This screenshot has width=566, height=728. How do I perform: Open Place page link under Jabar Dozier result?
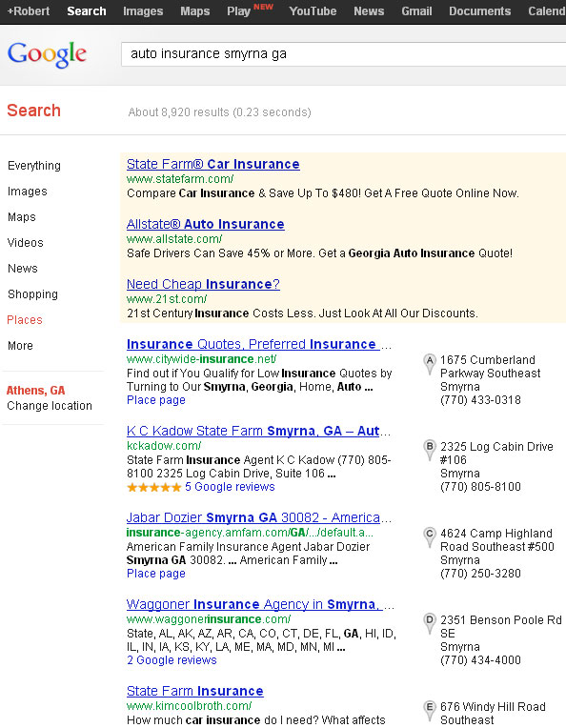(x=156, y=574)
